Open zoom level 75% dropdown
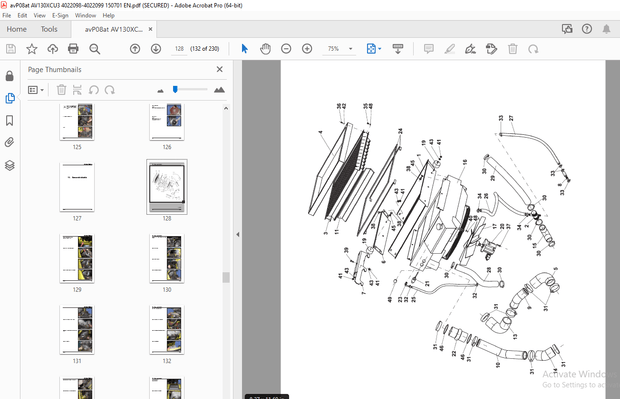The height and width of the screenshot is (399, 620). pyautogui.click(x=350, y=49)
